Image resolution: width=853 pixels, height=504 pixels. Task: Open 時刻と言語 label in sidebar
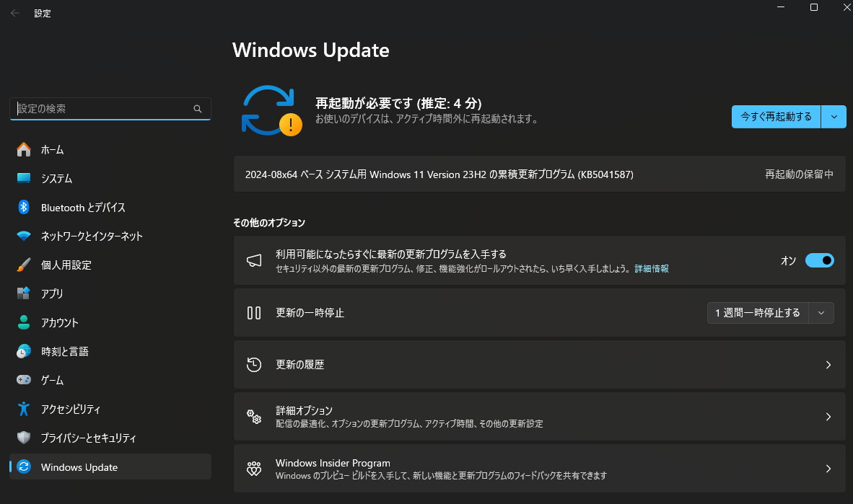pyautogui.click(x=65, y=351)
